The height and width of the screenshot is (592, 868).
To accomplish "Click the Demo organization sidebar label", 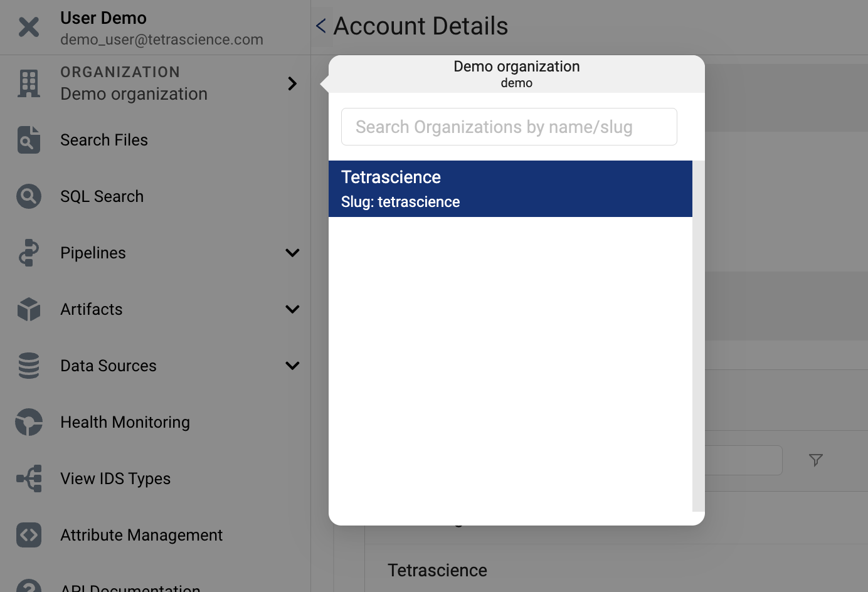I will coord(134,94).
